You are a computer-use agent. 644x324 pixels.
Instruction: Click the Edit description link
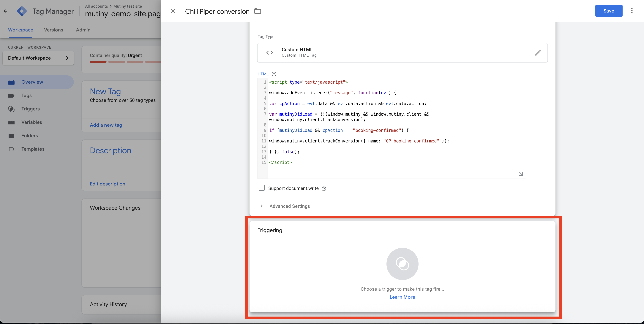(x=108, y=184)
